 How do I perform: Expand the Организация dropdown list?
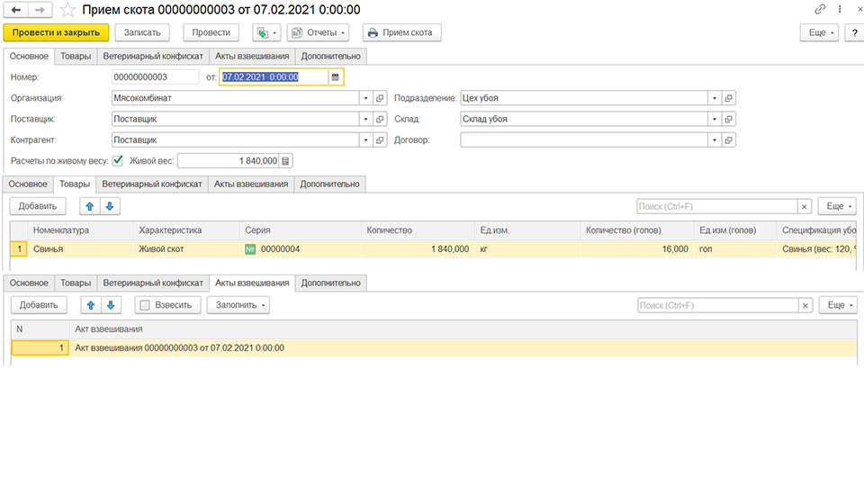pos(366,98)
